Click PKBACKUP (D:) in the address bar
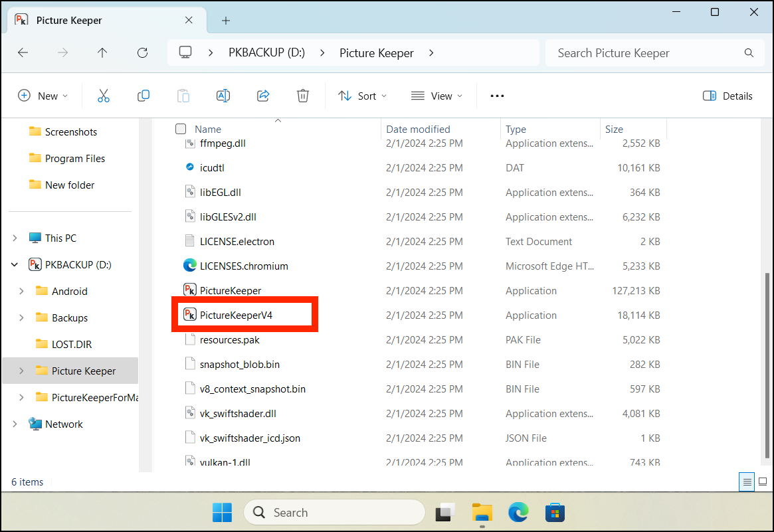 tap(266, 52)
